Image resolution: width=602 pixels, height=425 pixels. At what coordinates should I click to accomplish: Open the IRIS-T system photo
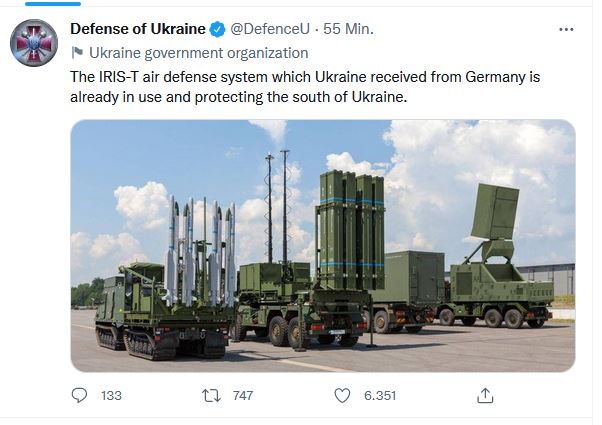click(x=322, y=246)
